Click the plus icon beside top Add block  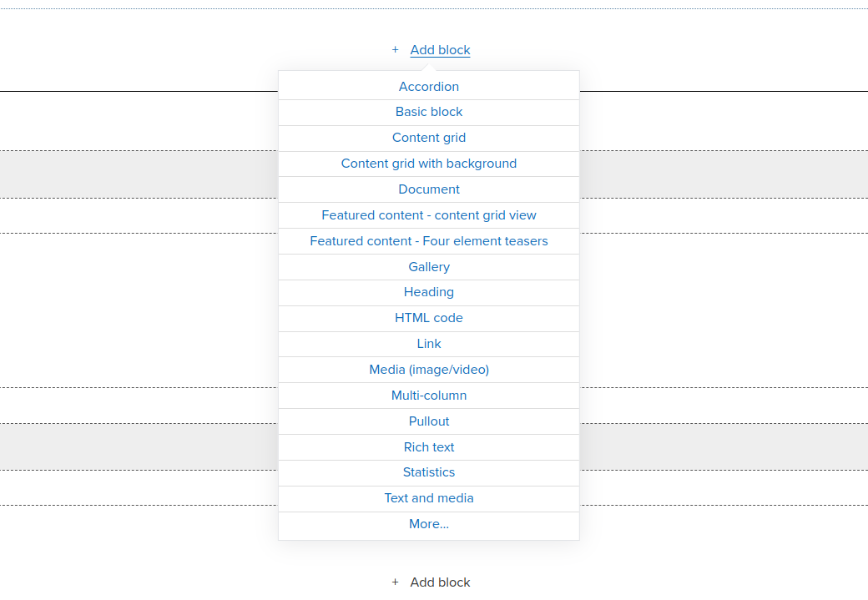[395, 50]
